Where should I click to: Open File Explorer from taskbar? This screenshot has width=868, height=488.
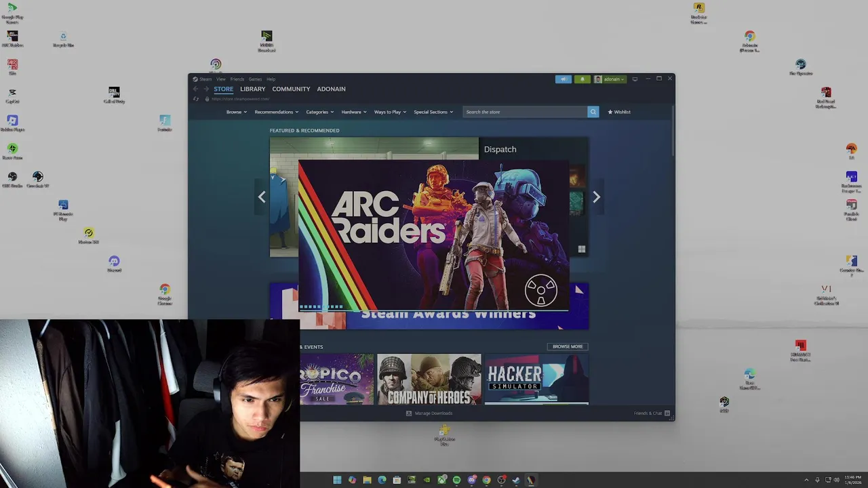(367, 480)
